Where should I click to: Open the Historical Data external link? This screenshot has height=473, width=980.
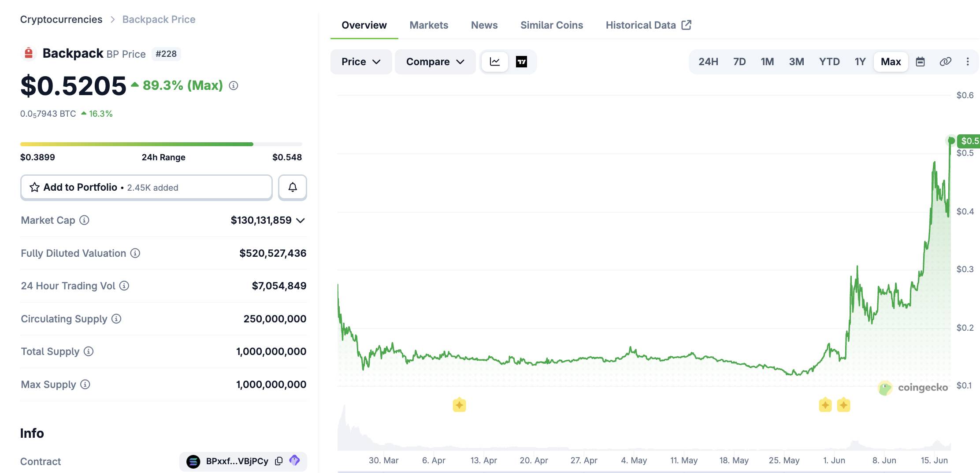pos(648,25)
